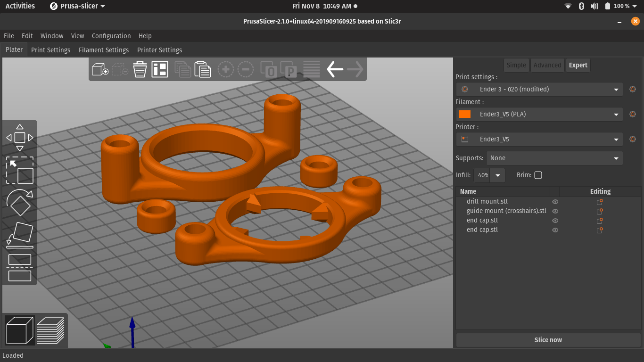Click the battery 100% indicator
The height and width of the screenshot is (362, 644).
pyautogui.click(x=621, y=6)
